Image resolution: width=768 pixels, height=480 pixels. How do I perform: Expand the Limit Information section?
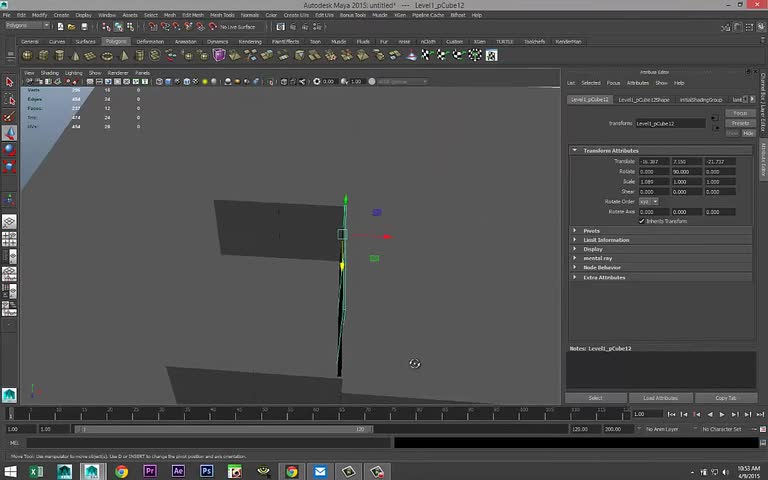pos(606,240)
